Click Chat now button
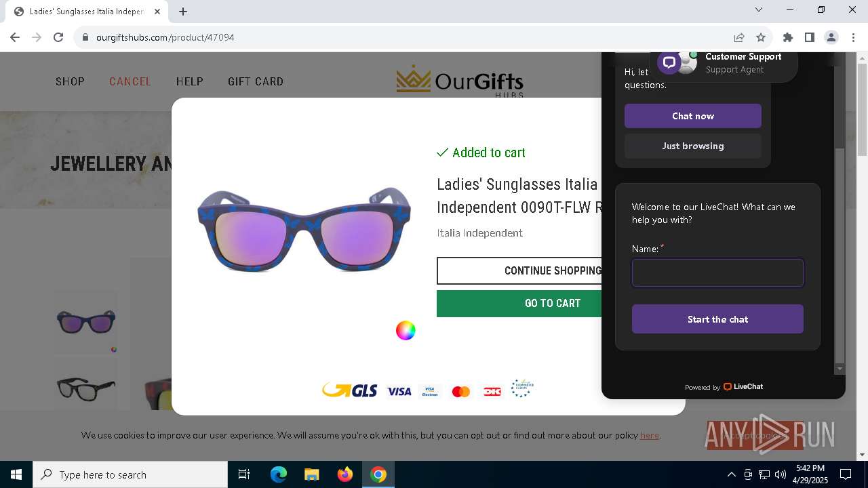Viewport: 868px width, 488px height. 693,116
